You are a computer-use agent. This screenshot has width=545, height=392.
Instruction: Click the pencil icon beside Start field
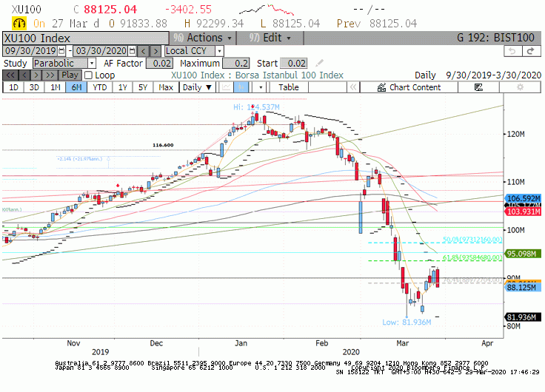(319, 63)
